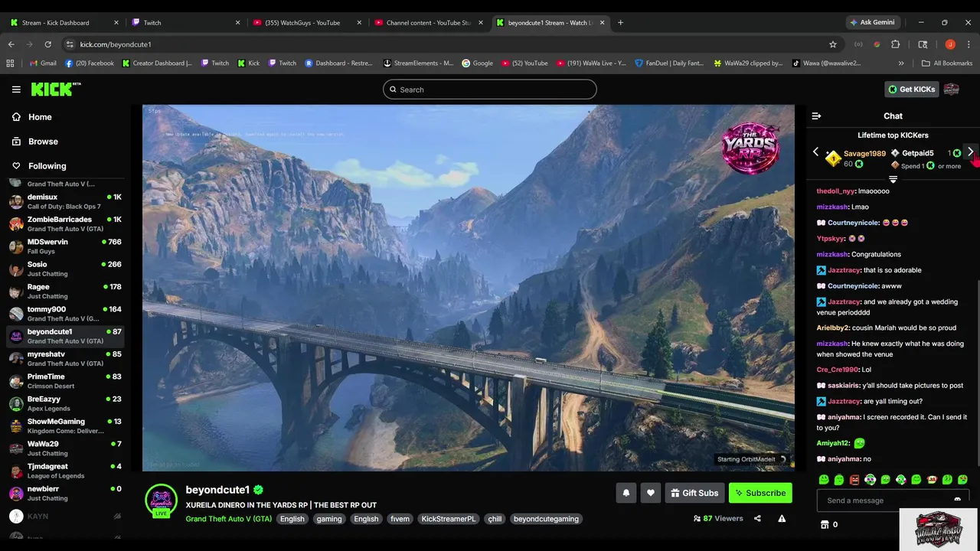Open a new browser tab
This screenshot has height=551, width=980.
click(x=620, y=23)
